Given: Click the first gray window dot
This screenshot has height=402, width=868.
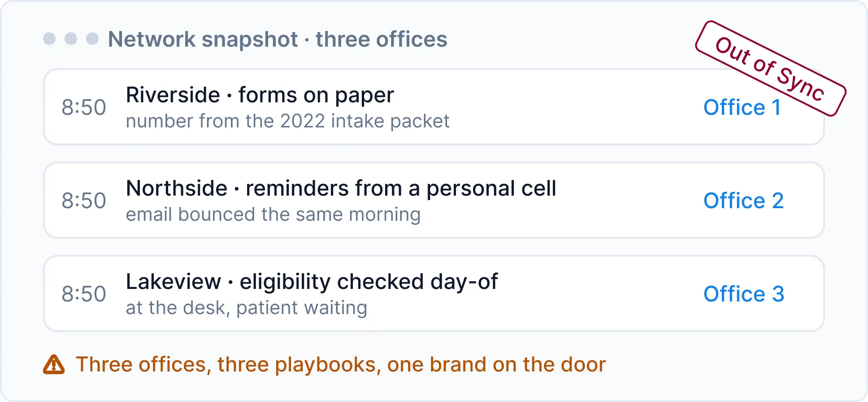Looking at the screenshot, I should point(49,39).
